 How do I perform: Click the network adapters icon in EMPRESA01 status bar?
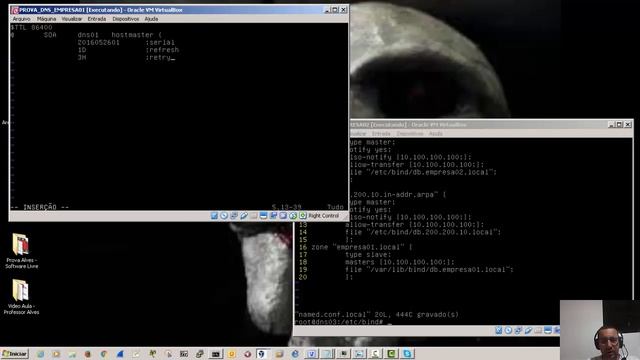pyautogui.click(x=234, y=216)
